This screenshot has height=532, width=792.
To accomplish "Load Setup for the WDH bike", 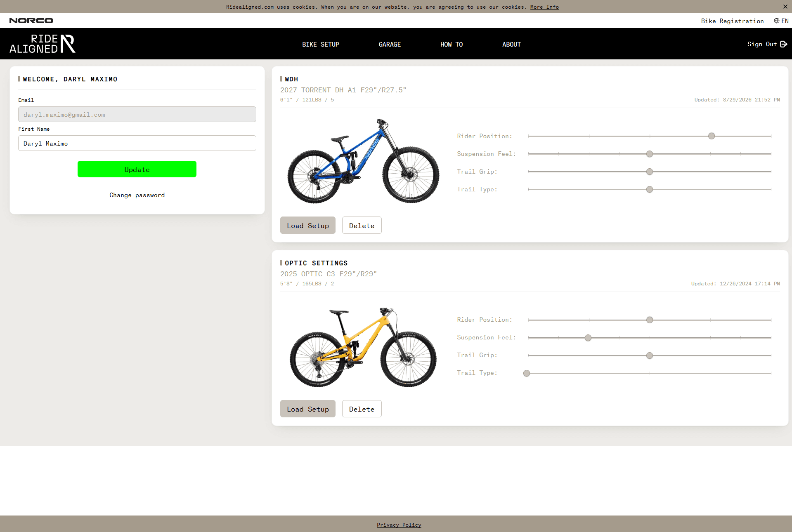I will [308, 225].
